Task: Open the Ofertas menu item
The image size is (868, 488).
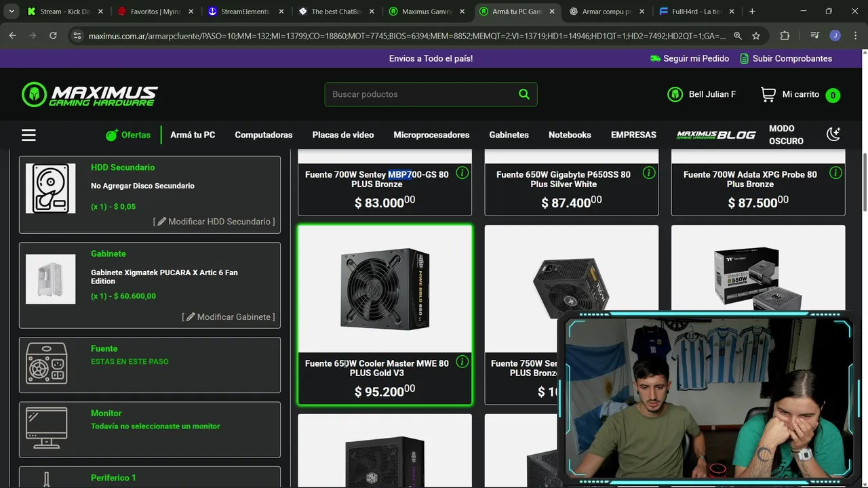Action: pos(128,135)
